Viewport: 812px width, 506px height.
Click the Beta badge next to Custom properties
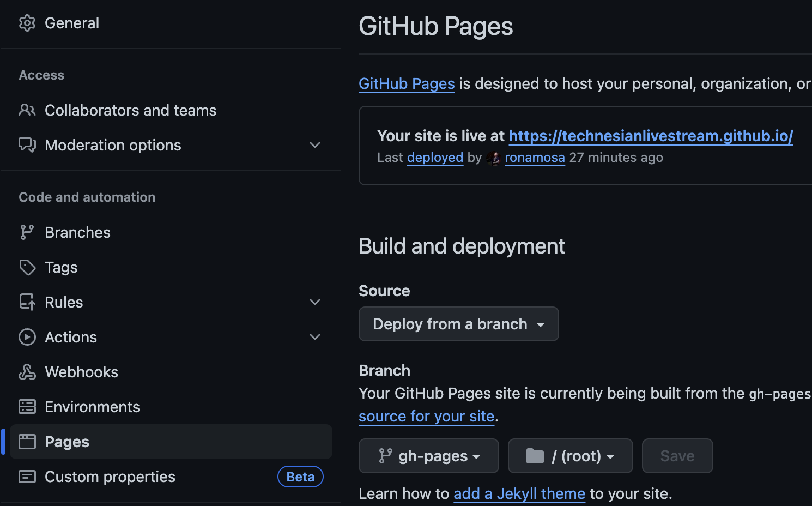click(300, 477)
